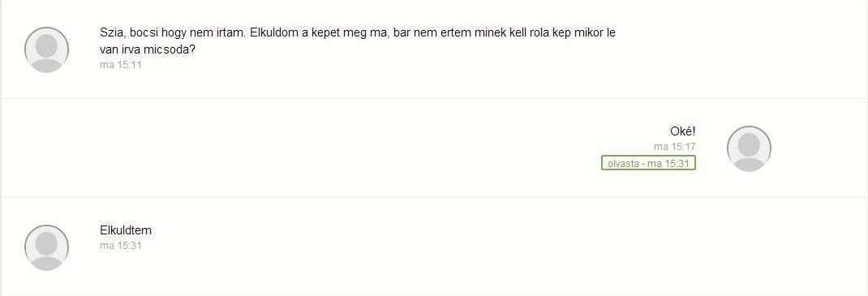Click the 'olvasta - ma 15:31' read receipt badge
The height and width of the screenshot is (296, 868).
pos(648,163)
